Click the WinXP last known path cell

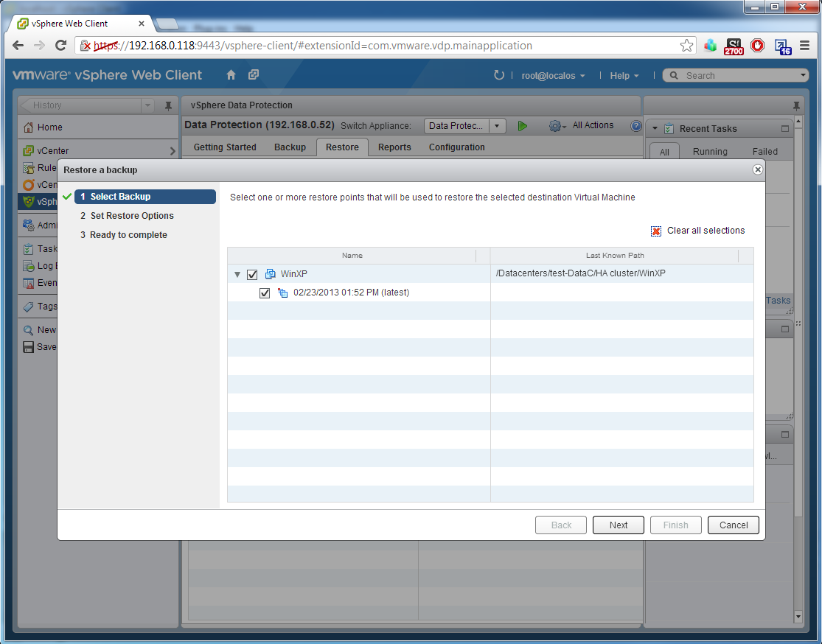click(x=621, y=273)
